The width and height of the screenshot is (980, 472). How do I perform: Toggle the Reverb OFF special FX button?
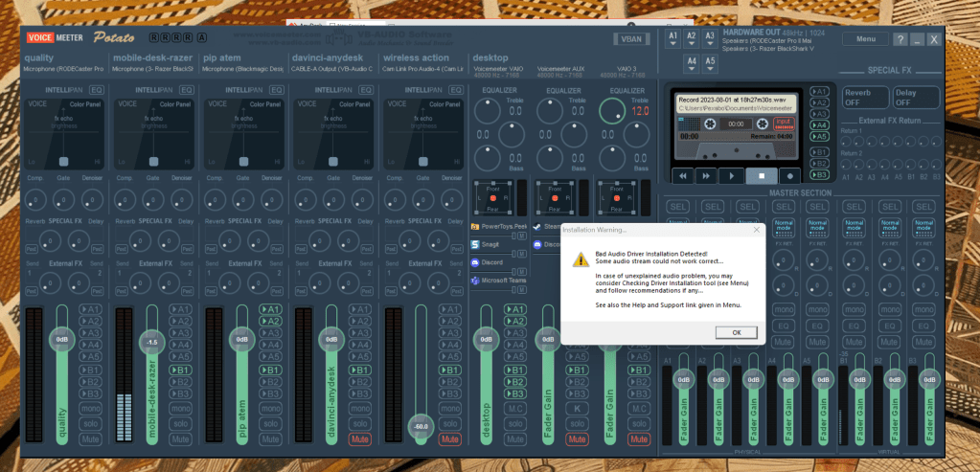[866, 98]
